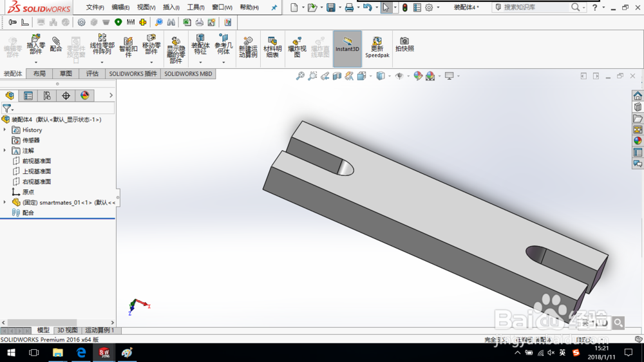
Task: Click the Print toolbar icon
Action: point(349,7)
